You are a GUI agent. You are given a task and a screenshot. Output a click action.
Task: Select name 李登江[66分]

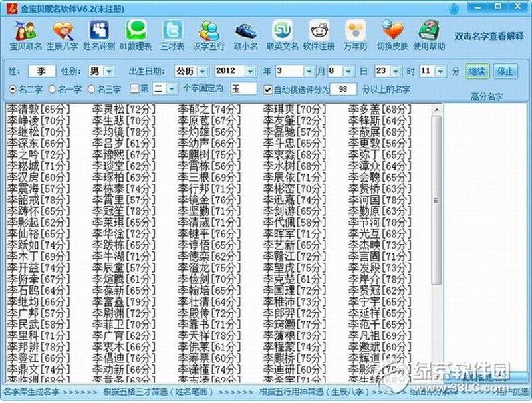point(39,358)
